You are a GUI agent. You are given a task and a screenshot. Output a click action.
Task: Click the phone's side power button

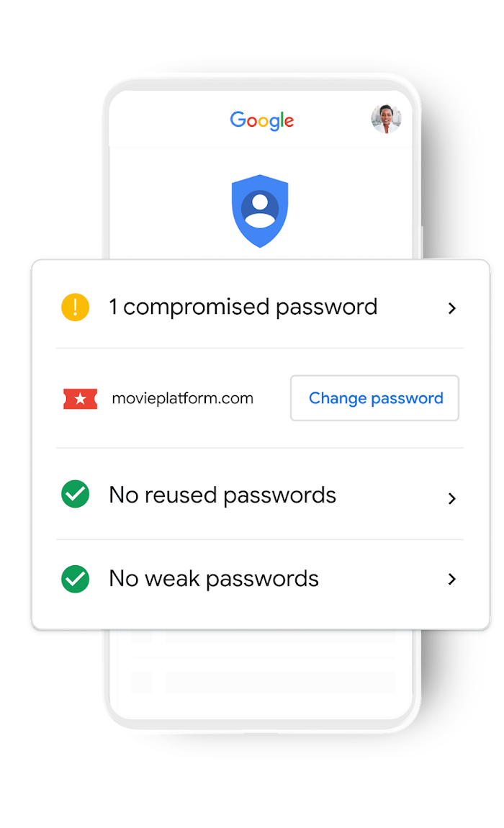pyautogui.click(x=422, y=242)
